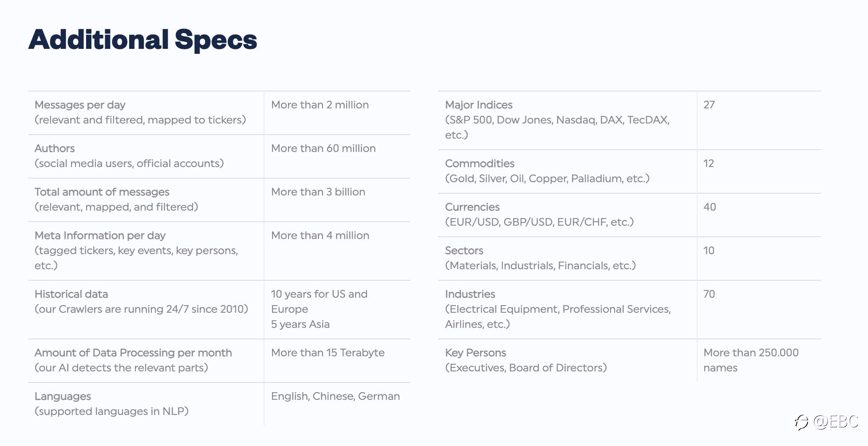Click the Currencies value 40
868x446 pixels.
[x=710, y=207]
